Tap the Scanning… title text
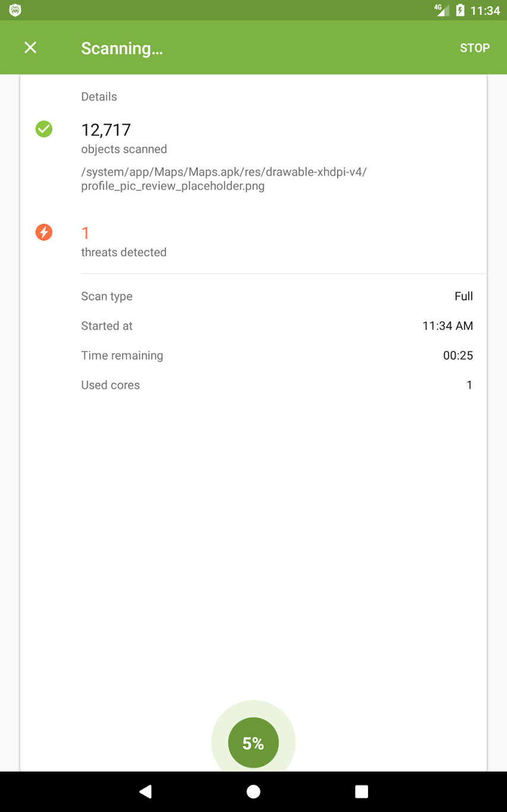Viewport: 507px width, 812px height. click(122, 49)
